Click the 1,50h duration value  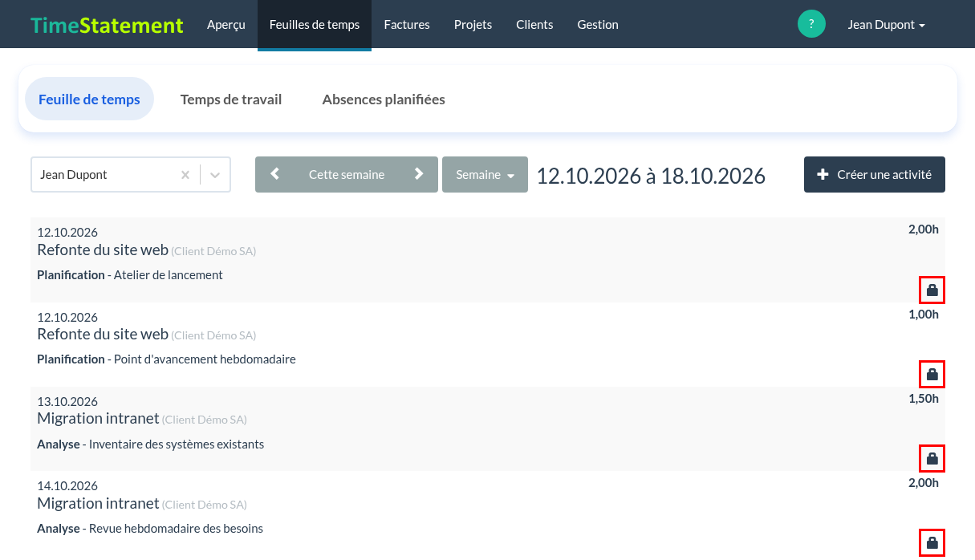coord(924,398)
